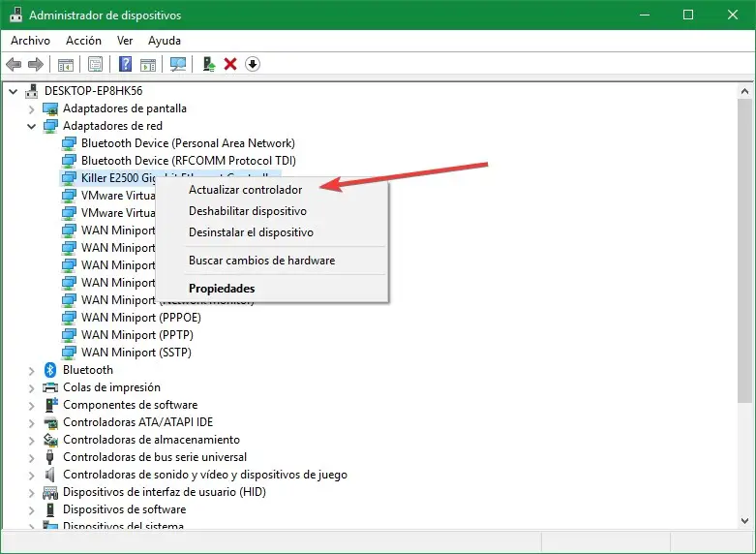Select WAN Miniport (PPTP)
Screen dimensions: 756x554
pyautogui.click(x=136, y=335)
